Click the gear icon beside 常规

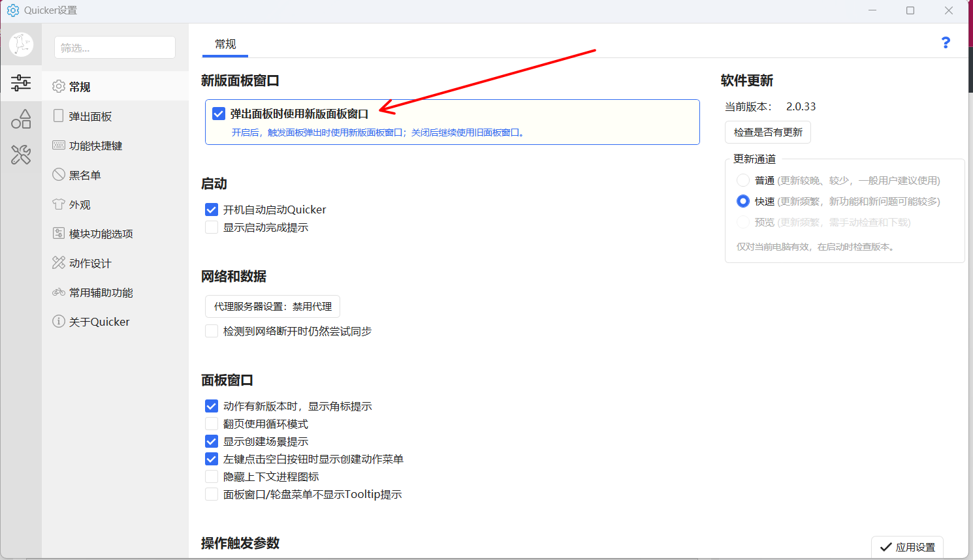tap(59, 86)
